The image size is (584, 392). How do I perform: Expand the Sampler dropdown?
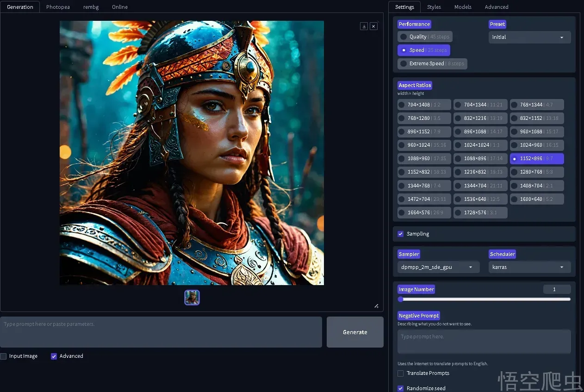(438, 267)
